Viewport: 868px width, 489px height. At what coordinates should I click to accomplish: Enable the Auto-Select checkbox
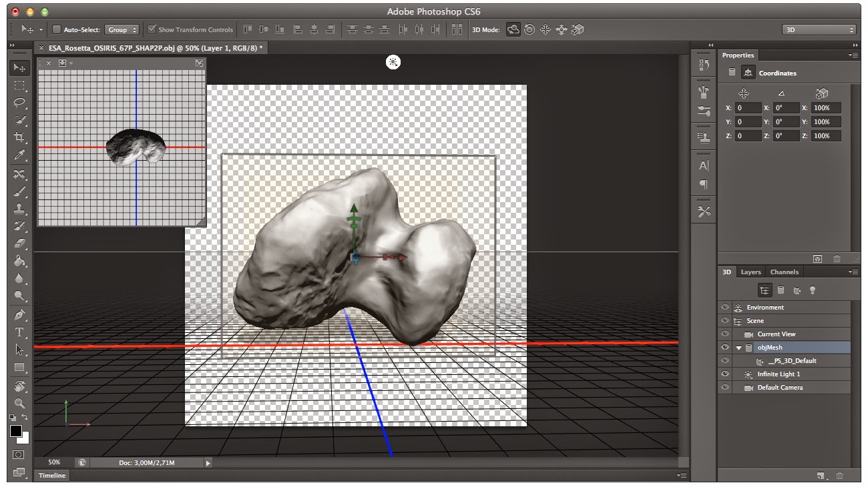[57, 29]
